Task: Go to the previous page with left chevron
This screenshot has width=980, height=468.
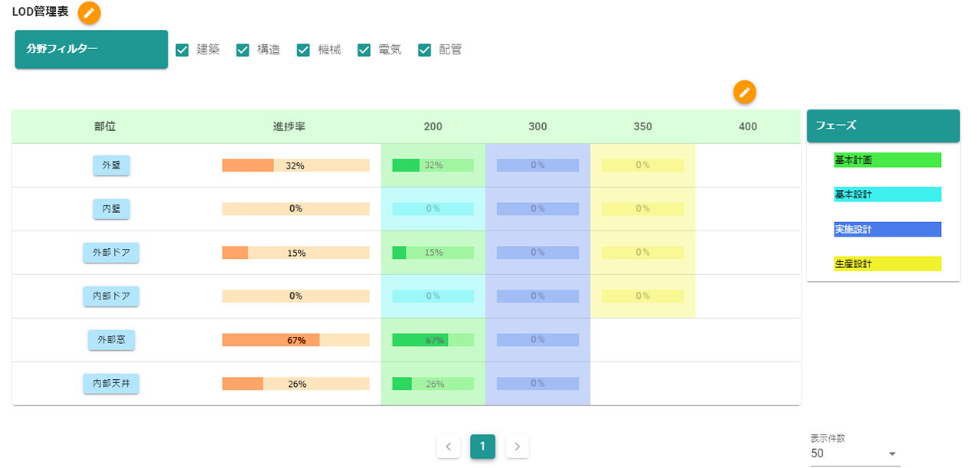Action: pos(448,447)
